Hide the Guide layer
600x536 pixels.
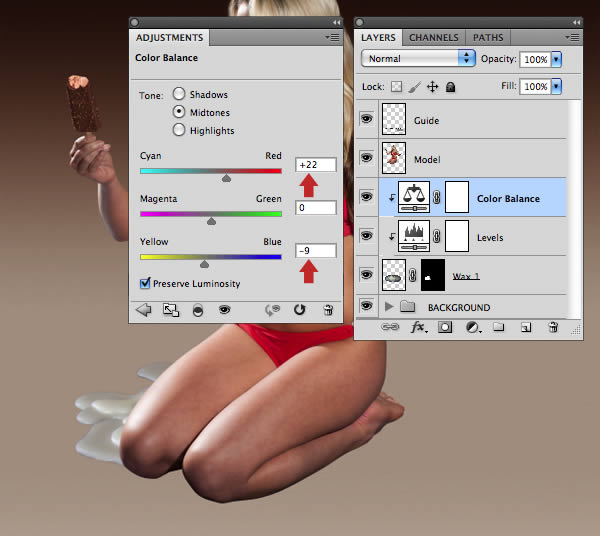367,119
